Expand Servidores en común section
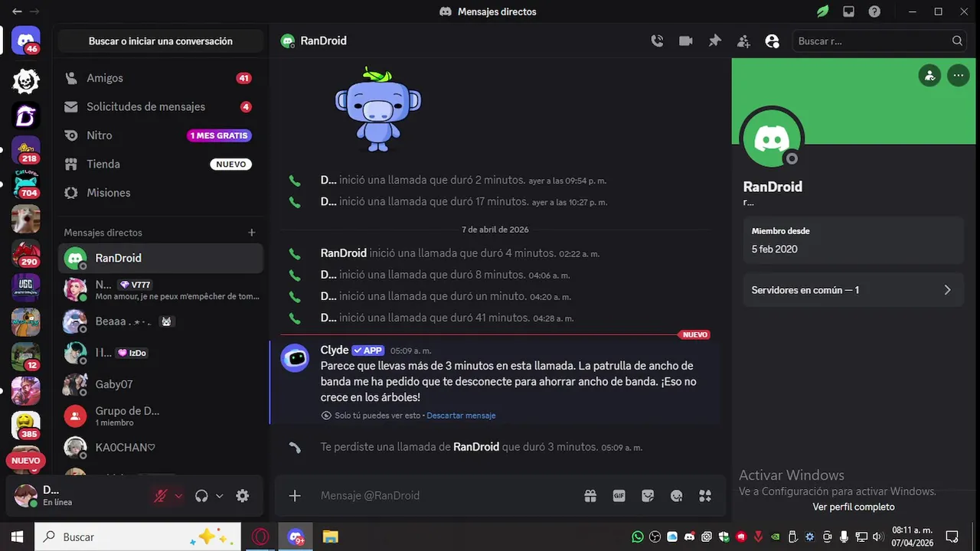 pyautogui.click(x=853, y=290)
